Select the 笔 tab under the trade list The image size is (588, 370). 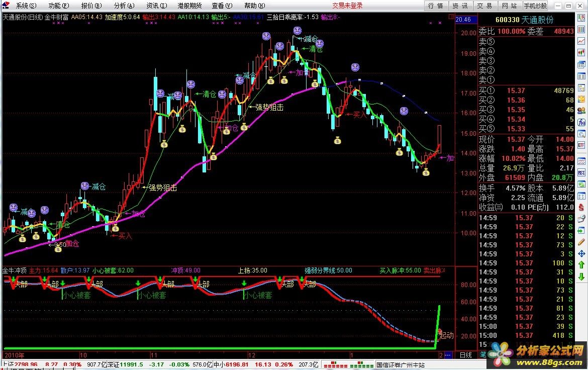pyautogui.click(x=482, y=355)
